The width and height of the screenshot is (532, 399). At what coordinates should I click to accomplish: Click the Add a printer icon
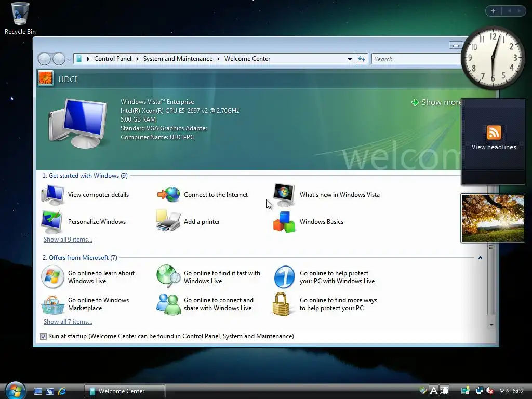[168, 221]
